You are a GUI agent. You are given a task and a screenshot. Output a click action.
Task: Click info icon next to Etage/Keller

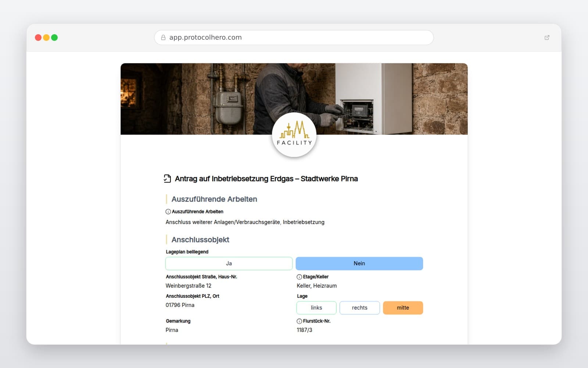coord(299,277)
